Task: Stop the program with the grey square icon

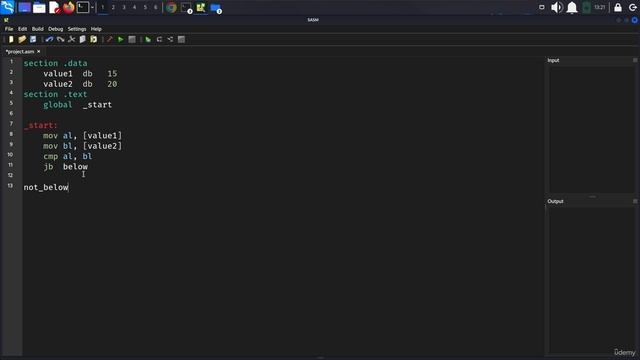Action: (132, 39)
